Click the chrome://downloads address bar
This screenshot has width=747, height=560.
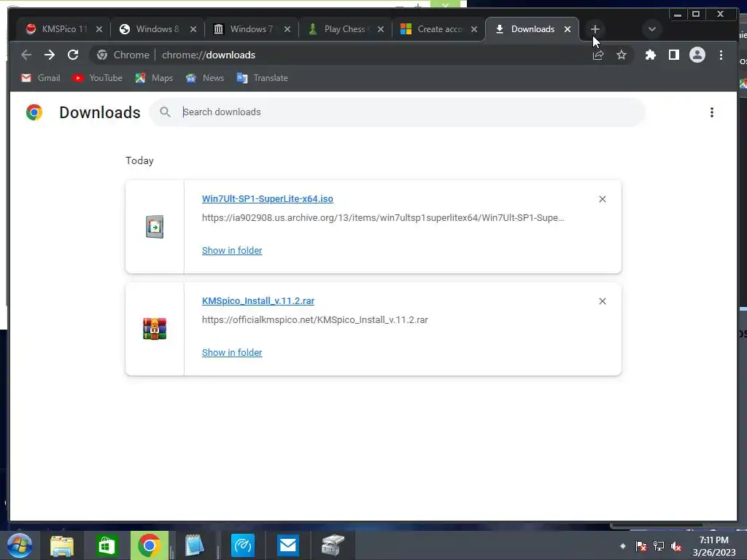click(362, 55)
